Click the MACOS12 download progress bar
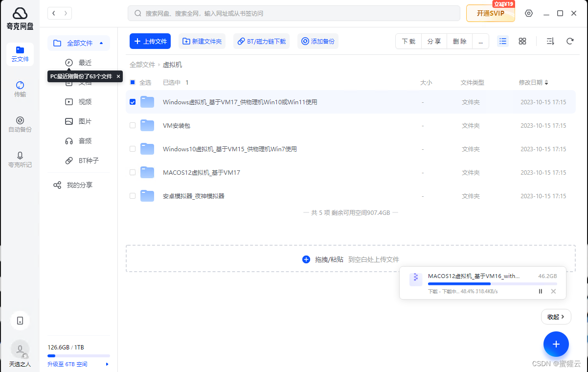Image resolution: width=588 pixels, height=372 pixels. (492, 284)
